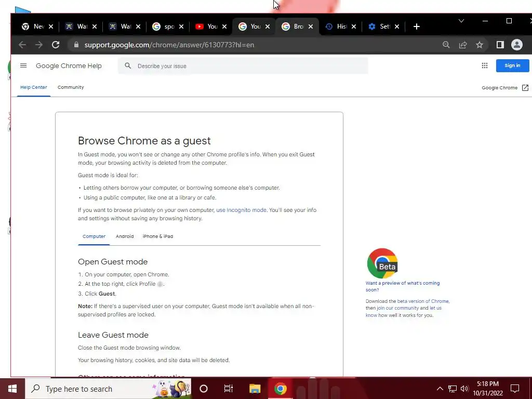Expand the tab search chevron

461,21
